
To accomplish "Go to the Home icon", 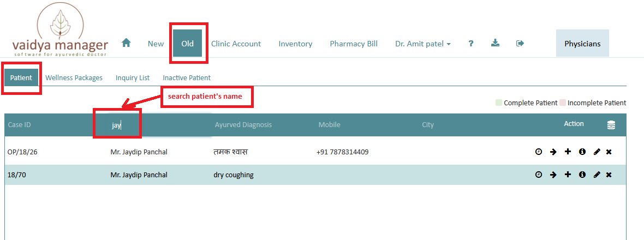I will click(x=126, y=43).
